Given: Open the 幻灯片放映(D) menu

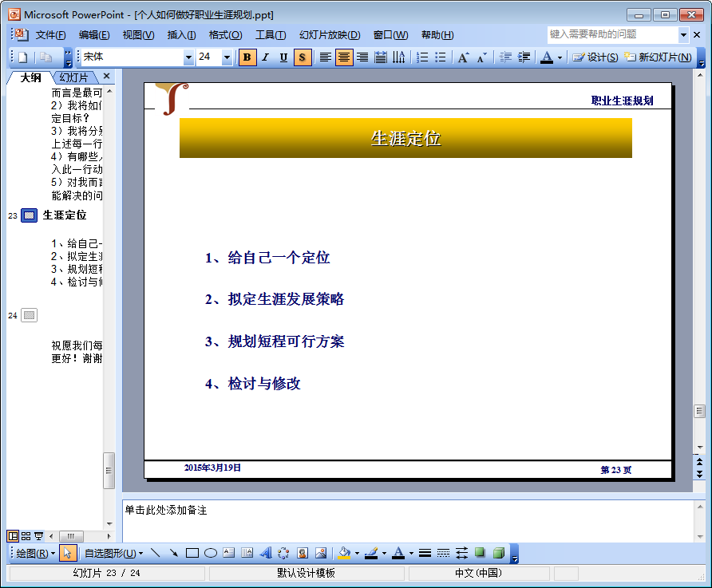Looking at the screenshot, I should tap(330, 35).
